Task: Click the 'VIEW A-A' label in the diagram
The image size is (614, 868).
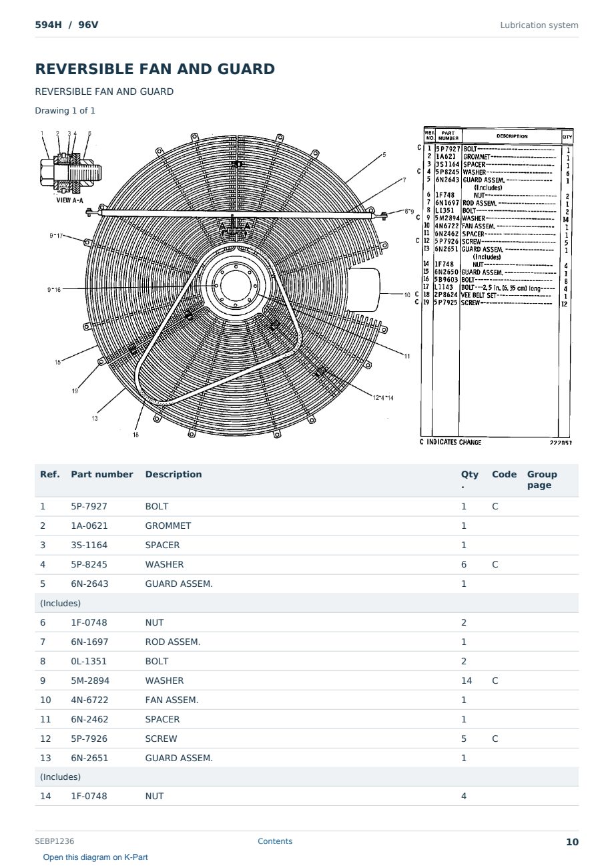Action: pyautogui.click(x=70, y=200)
